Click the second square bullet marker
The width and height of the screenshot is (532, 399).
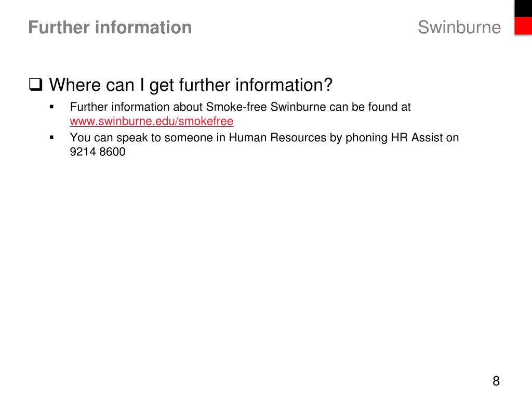point(51,137)
